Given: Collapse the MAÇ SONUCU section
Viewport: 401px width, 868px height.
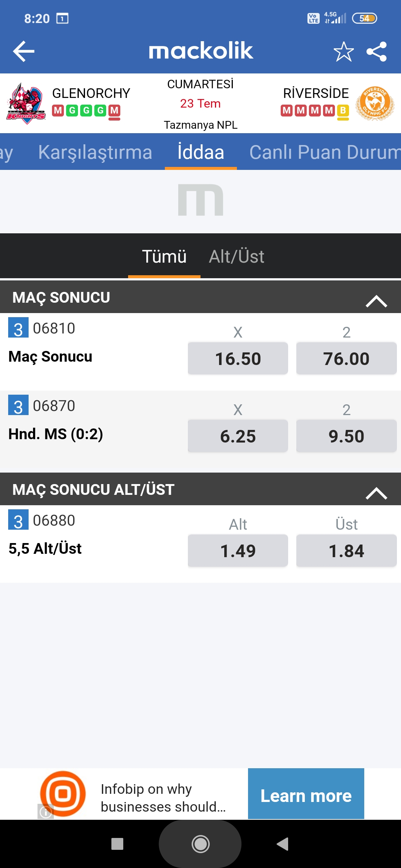Looking at the screenshot, I should [376, 301].
